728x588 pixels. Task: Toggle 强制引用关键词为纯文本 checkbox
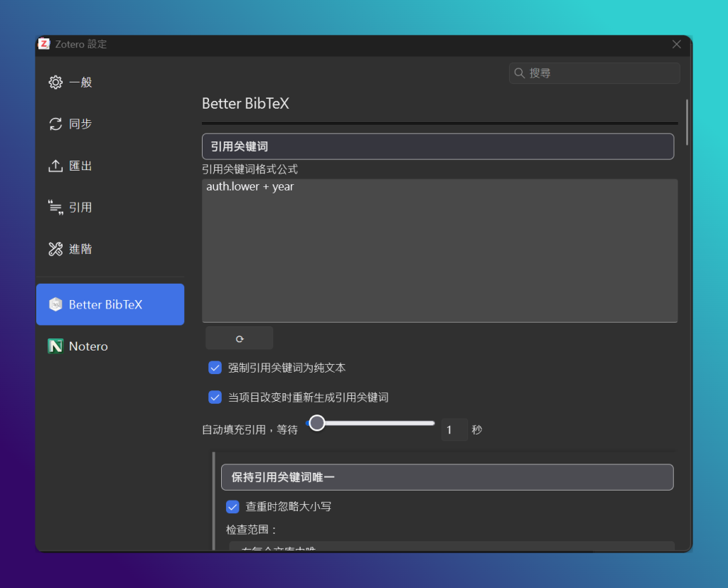tap(215, 368)
